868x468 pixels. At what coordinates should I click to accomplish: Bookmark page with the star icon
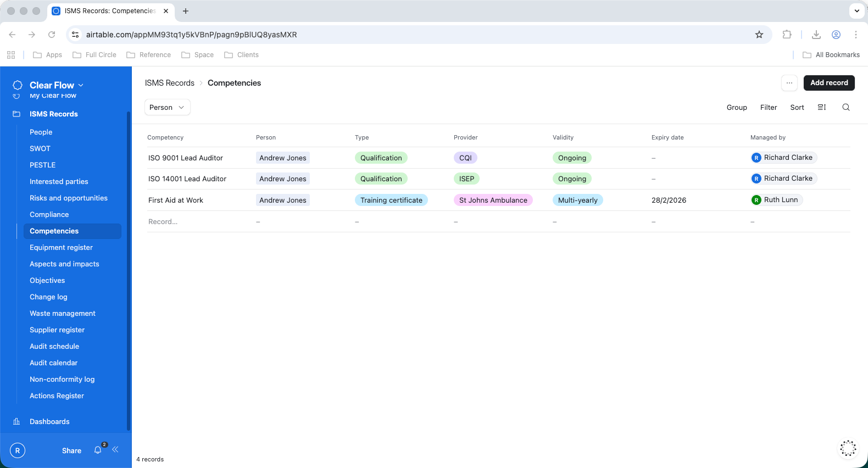point(759,35)
